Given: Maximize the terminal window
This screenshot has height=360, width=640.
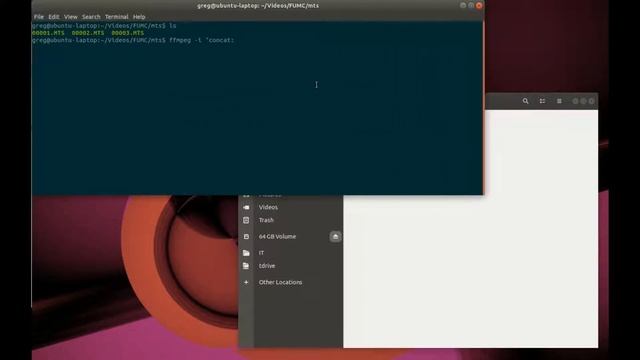Looking at the screenshot, I should [x=471, y=5].
